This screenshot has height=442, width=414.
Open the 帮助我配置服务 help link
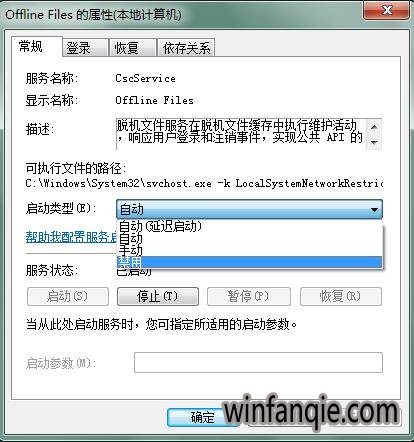coord(71,237)
